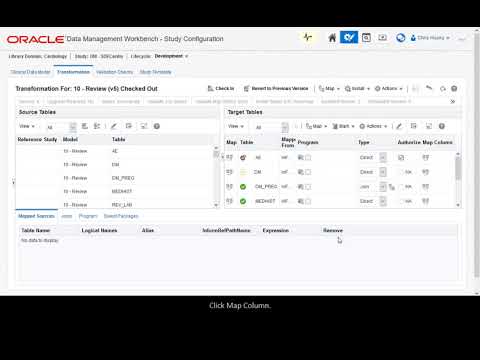Click the help icon in transformation toolbar

point(454,89)
